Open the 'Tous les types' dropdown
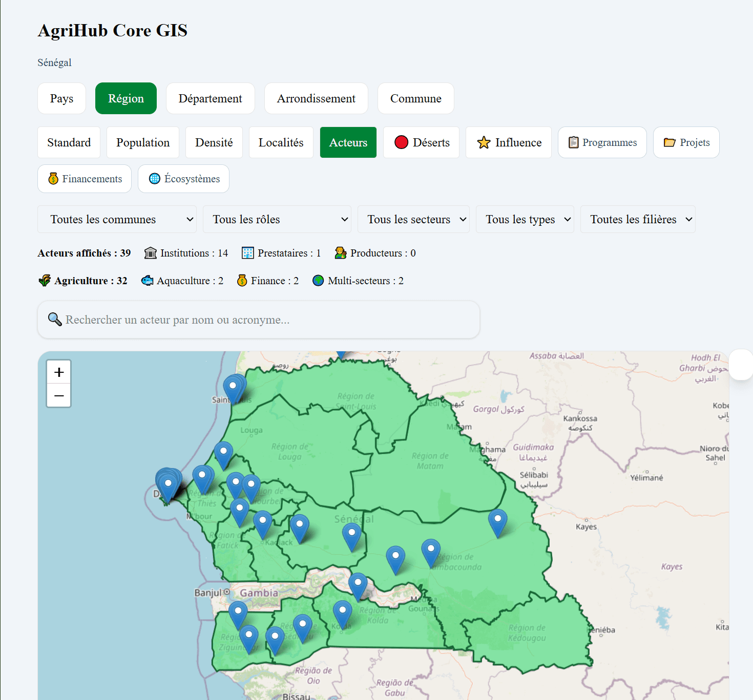 pyautogui.click(x=525, y=219)
